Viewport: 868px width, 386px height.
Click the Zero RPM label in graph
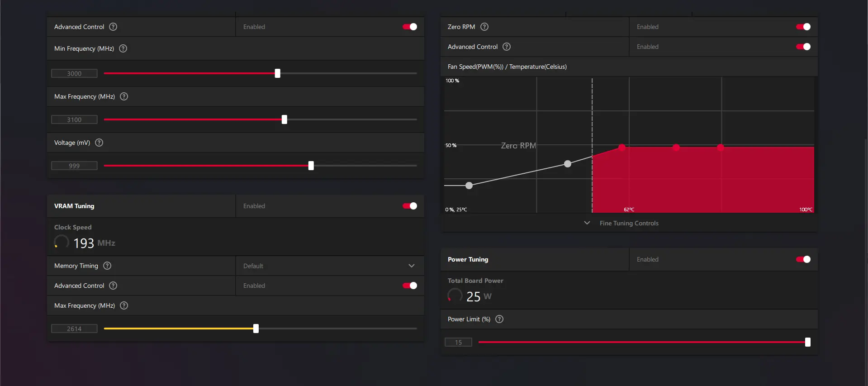point(518,146)
